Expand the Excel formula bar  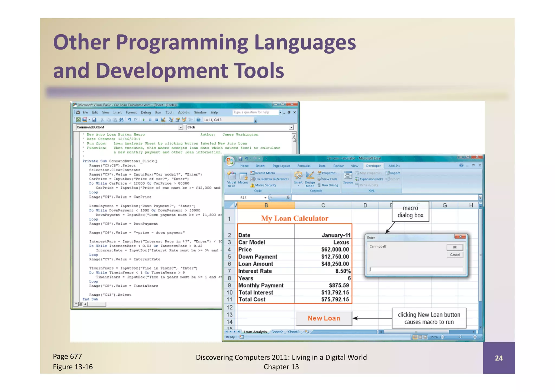tap(480, 198)
